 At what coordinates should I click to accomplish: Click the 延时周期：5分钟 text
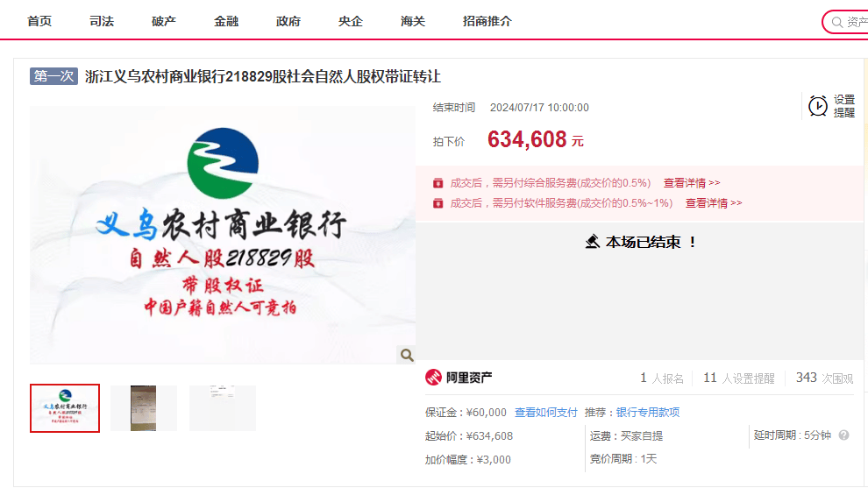point(793,435)
